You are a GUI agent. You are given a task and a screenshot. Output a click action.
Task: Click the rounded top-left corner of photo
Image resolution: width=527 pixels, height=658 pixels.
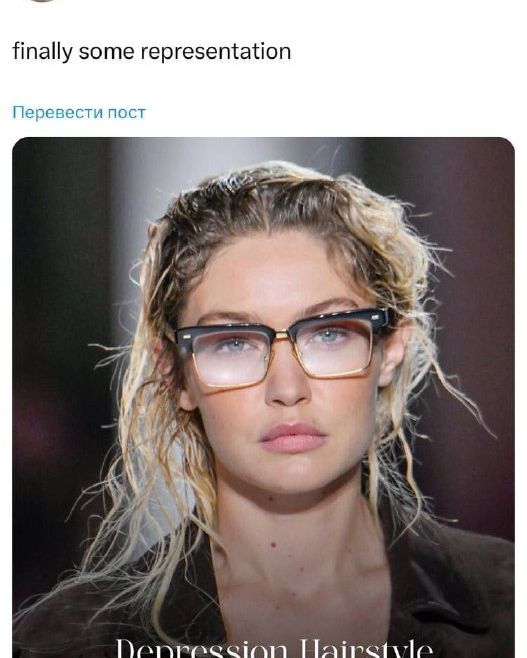coord(19,144)
